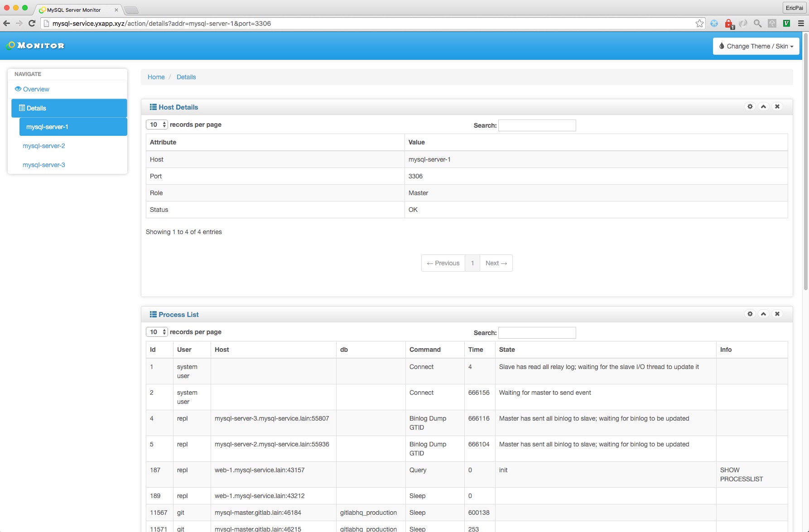Click the Monitor logo in header
Screen dimensions: 809x532
click(x=35, y=46)
